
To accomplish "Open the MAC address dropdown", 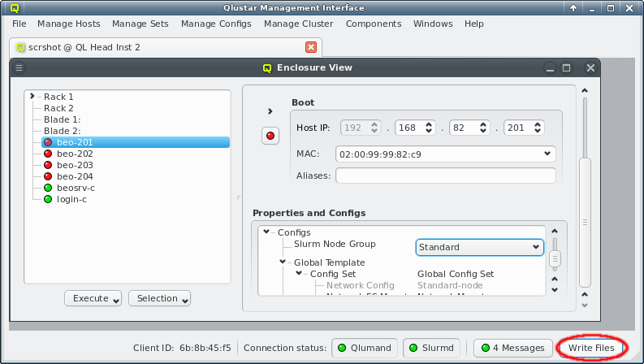I will 547,154.
